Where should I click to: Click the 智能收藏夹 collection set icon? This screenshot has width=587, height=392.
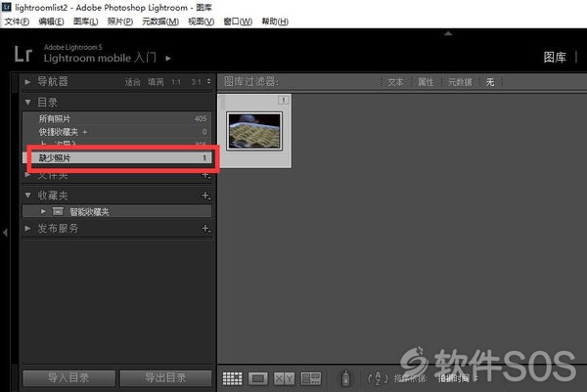coord(58,211)
